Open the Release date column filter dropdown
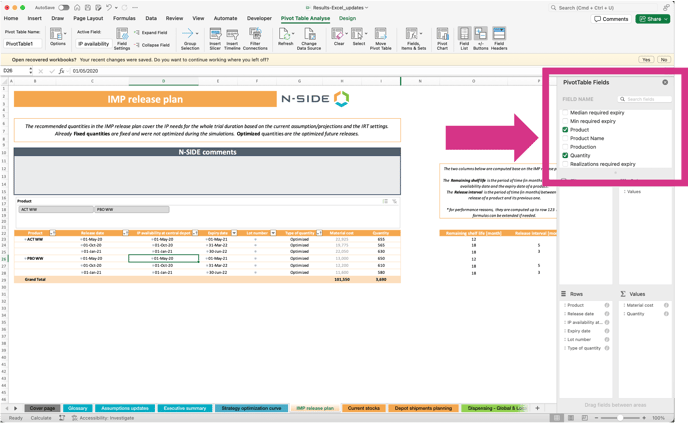Image resolution: width=688 pixels, height=423 pixels. click(125, 233)
